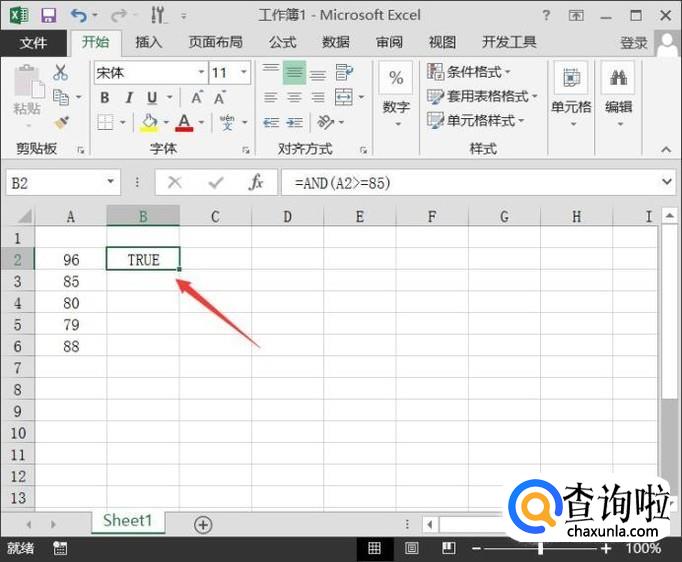Switch to Page Layout view icon
This screenshot has height=562, width=682.
(411, 548)
